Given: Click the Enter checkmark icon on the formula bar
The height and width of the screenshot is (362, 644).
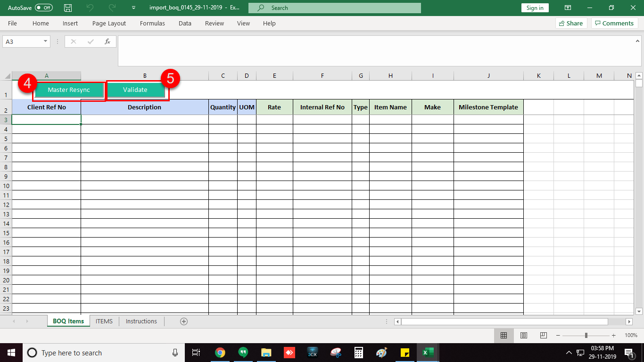Looking at the screenshot, I should point(91,41).
